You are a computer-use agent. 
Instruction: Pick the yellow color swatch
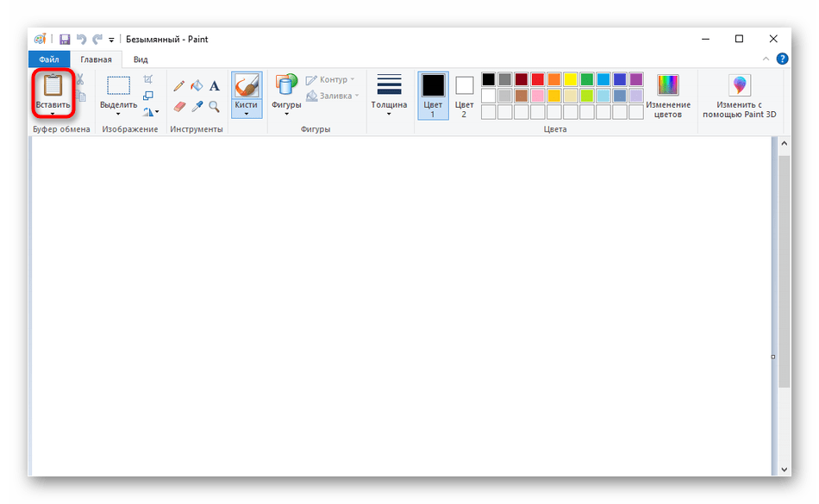point(571,79)
